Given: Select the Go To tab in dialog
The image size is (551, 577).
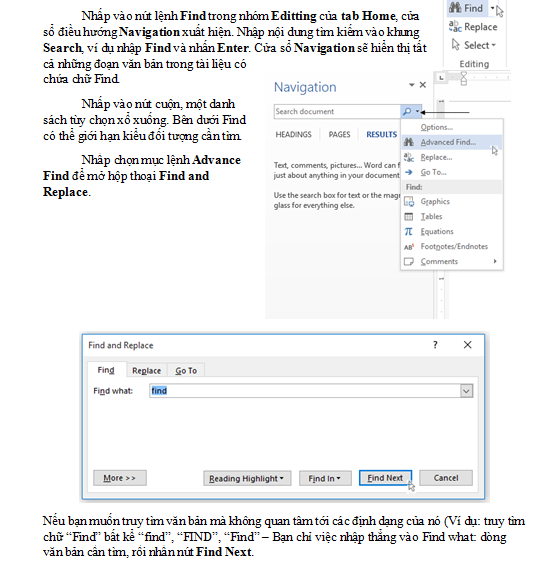Looking at the screenshot, I should pos(186,371).
